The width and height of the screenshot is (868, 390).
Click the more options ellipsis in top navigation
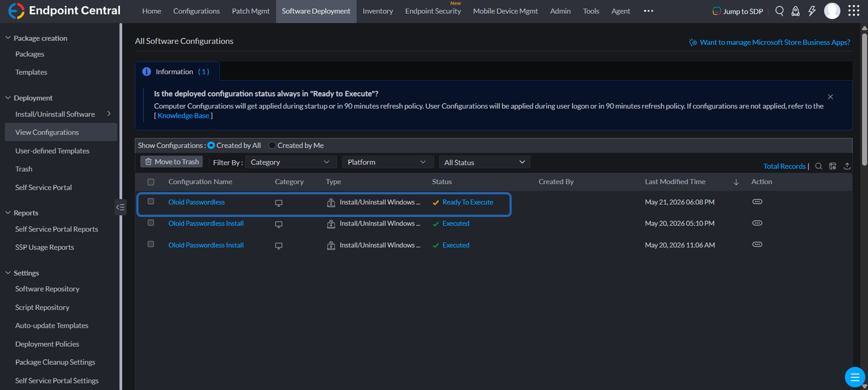pyautogui.click(x=648, y=11)
